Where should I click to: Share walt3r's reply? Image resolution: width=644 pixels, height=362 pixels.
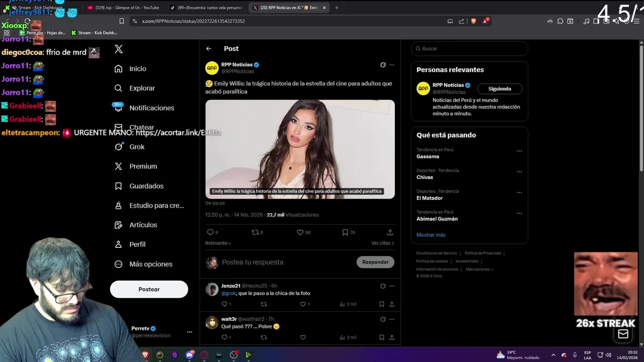(392, 337)
